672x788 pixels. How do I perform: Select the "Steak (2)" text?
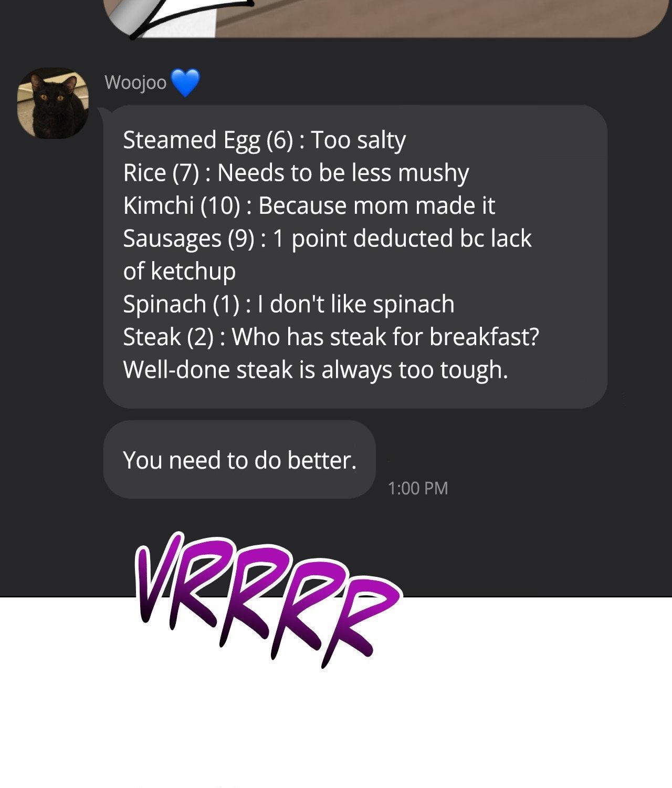pyautogui.click(x=168, y=337)
